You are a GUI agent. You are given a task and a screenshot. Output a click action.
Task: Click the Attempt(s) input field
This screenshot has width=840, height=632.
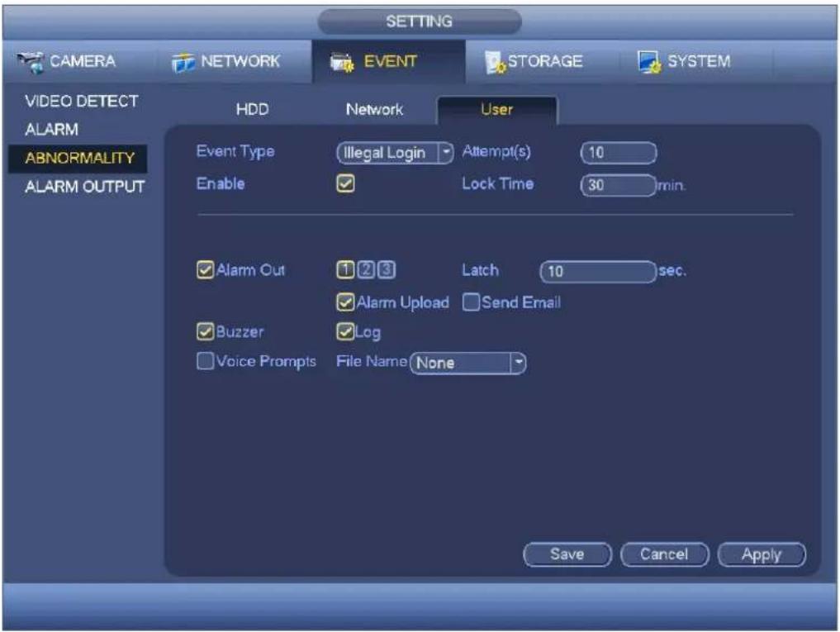[618, 153]
